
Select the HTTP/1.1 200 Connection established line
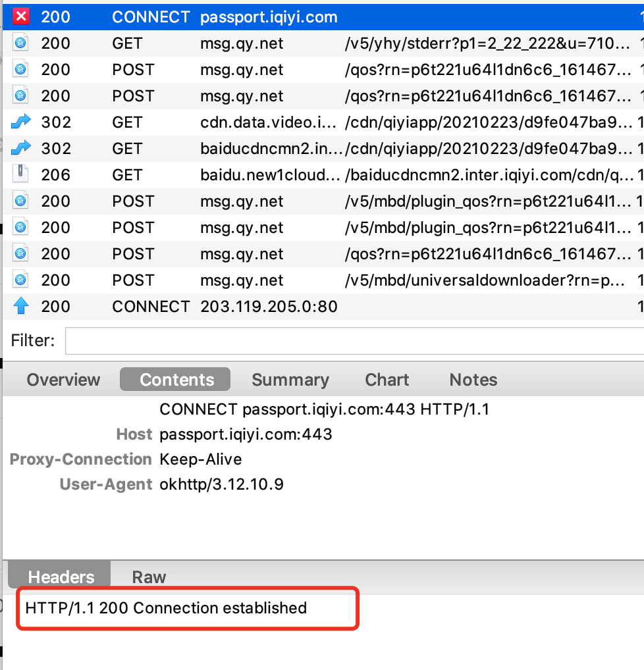(x=167, y=607)
